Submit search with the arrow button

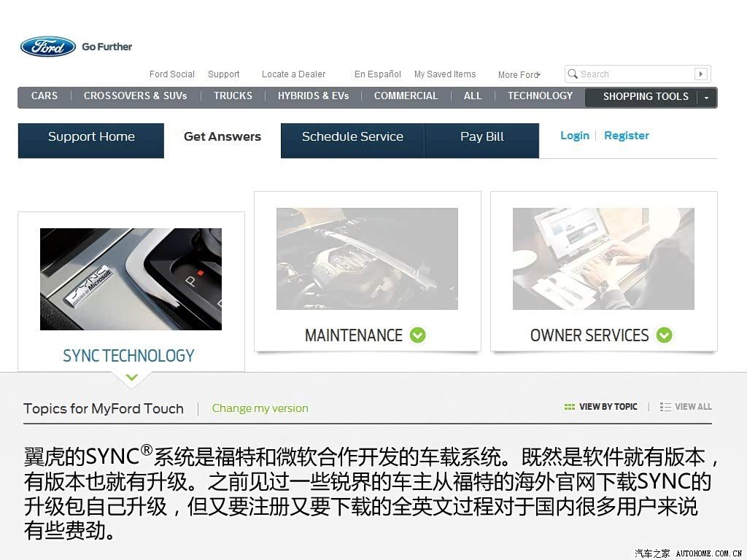700,74
